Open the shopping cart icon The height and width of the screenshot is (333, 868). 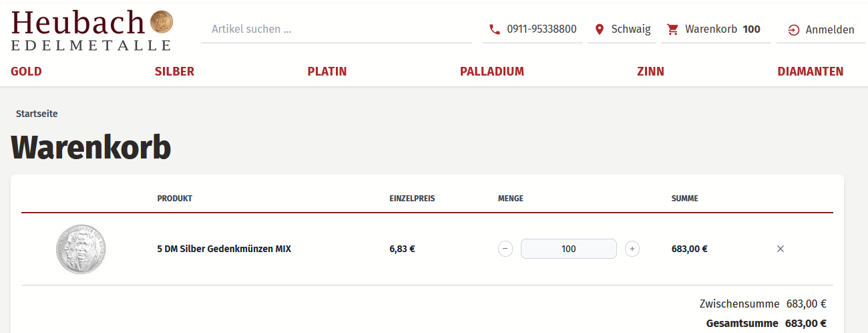[x=672, y=29]
